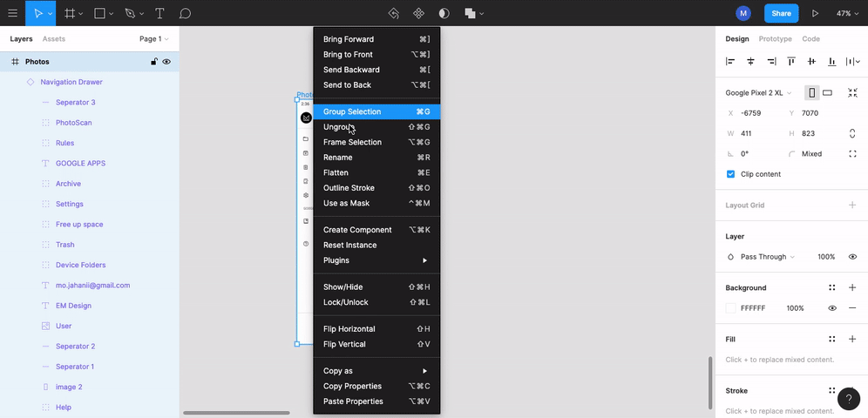The width and height of the screenshot is (868, 418).
Task: Select landscape orientation
Action: (827, 93)
